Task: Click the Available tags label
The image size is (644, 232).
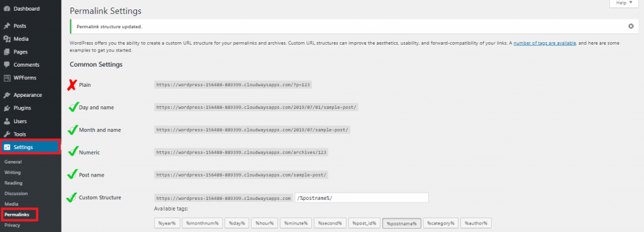Action: (171, 209)
